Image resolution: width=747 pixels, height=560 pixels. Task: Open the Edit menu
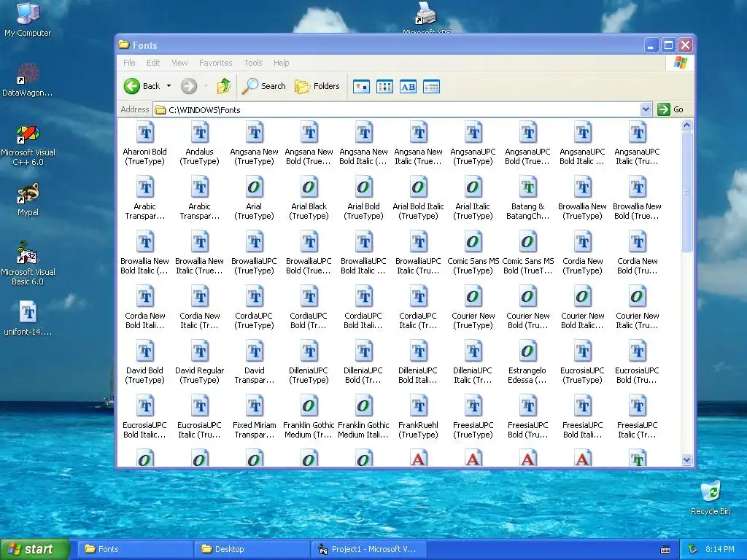point(153,63)
